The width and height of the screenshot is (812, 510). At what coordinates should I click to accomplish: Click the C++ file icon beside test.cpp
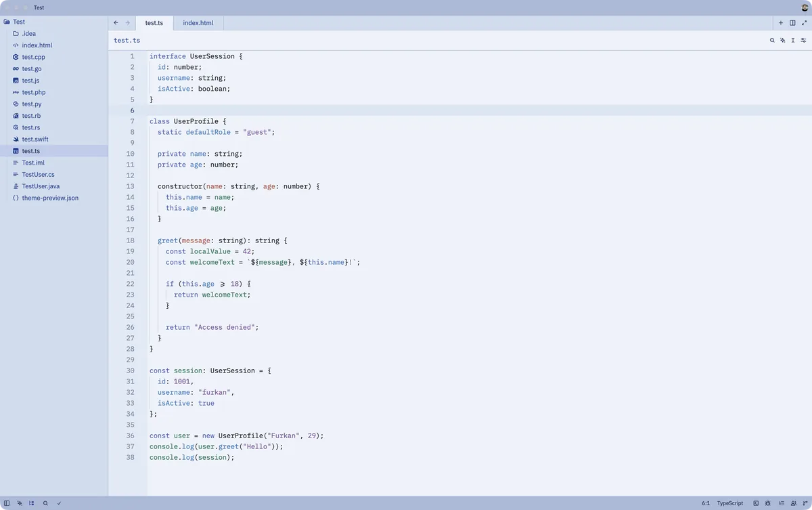[16, 57]
